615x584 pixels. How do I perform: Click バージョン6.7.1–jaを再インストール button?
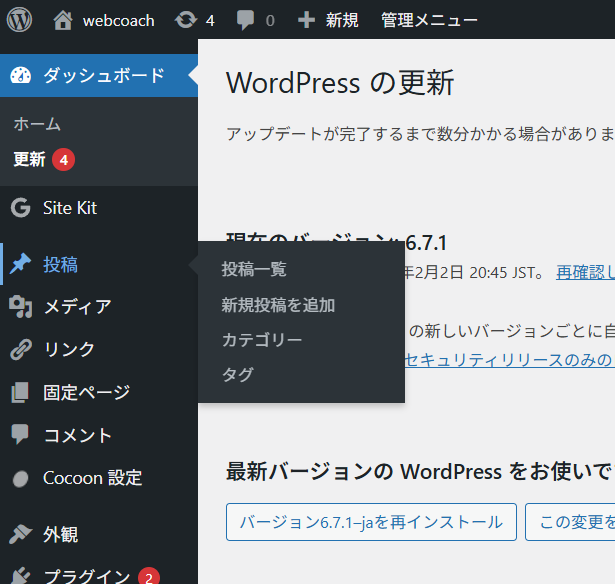pyautogui.click(x=371, y=522)
